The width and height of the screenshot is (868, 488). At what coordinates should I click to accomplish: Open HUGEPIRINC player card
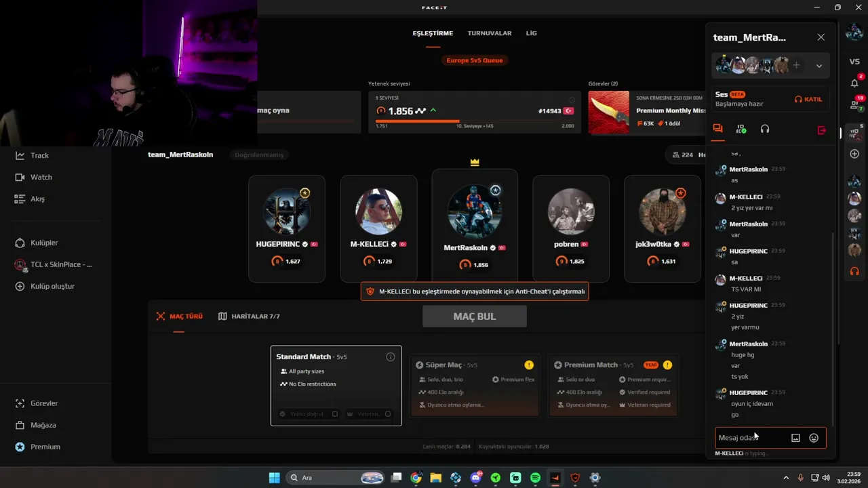[x=287, y=228]
